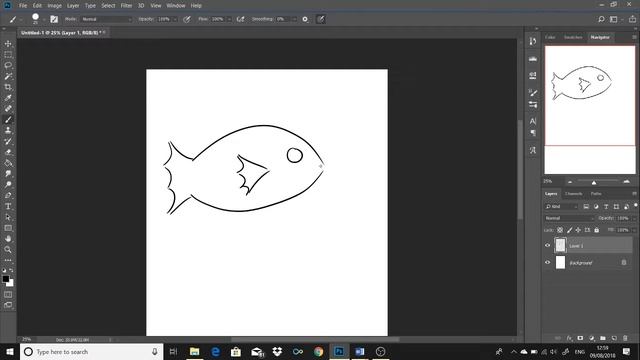
Task: Open the Edit Toolbar ellipsis button
Action: [x=8, y=260]
